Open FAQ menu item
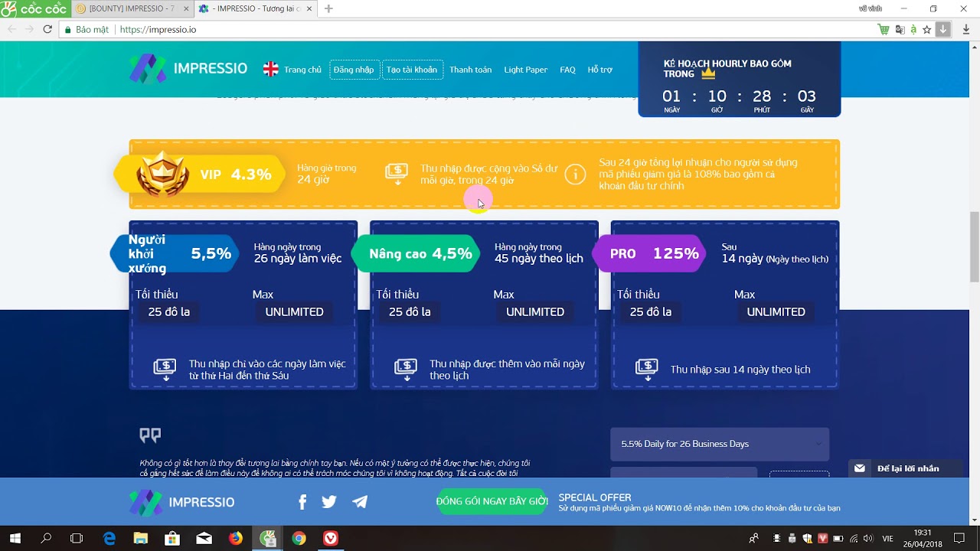This screenshot has height=551, width=980. [x=567, y=70]
